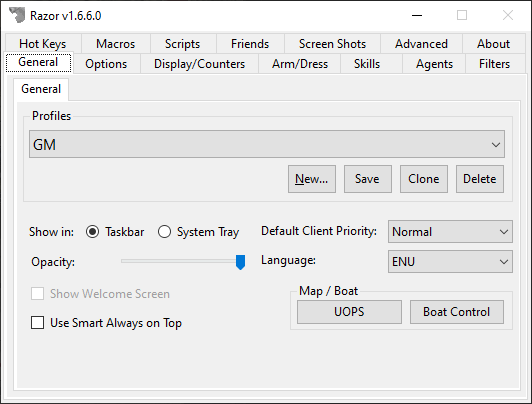Minimize the Razor window

(417, 15)
